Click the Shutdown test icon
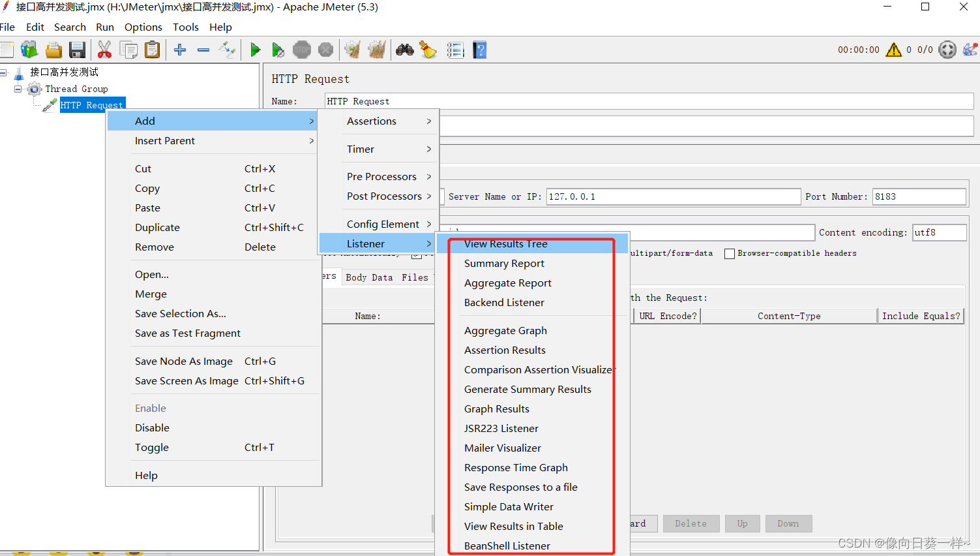Viewport: 980px width, 556px height. point(325,50)
